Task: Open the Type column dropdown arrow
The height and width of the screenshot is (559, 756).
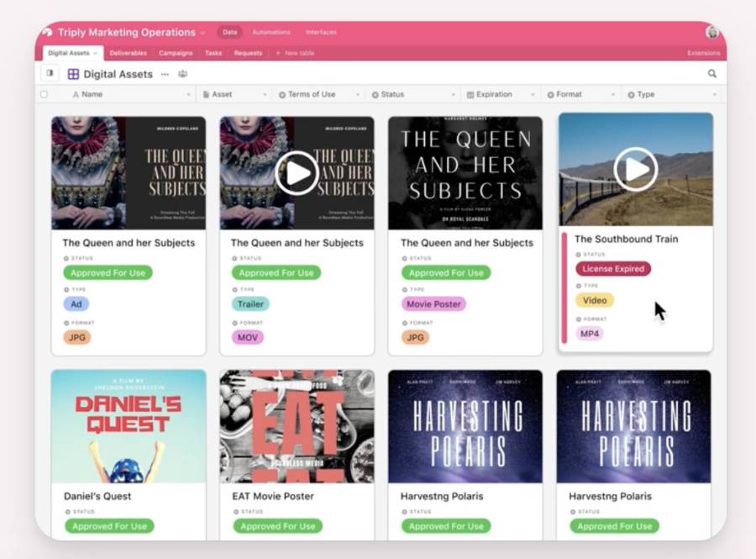Action: coord(715,94)
